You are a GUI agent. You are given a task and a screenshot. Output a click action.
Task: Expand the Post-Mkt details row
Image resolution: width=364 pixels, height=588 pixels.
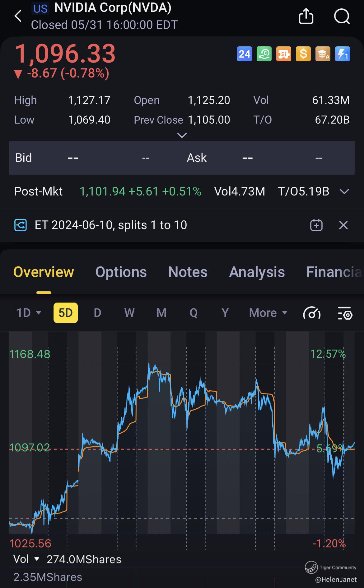tap(344, 191)
